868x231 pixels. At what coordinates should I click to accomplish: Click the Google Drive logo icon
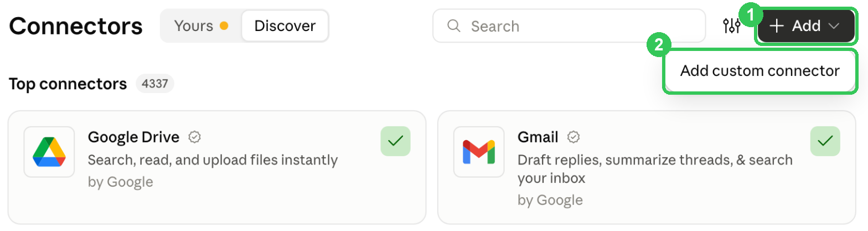pyautogui.click(x=49, y=152)
